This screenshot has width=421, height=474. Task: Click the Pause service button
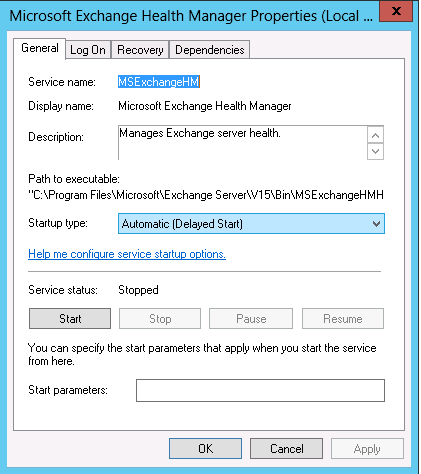point(251,319)
